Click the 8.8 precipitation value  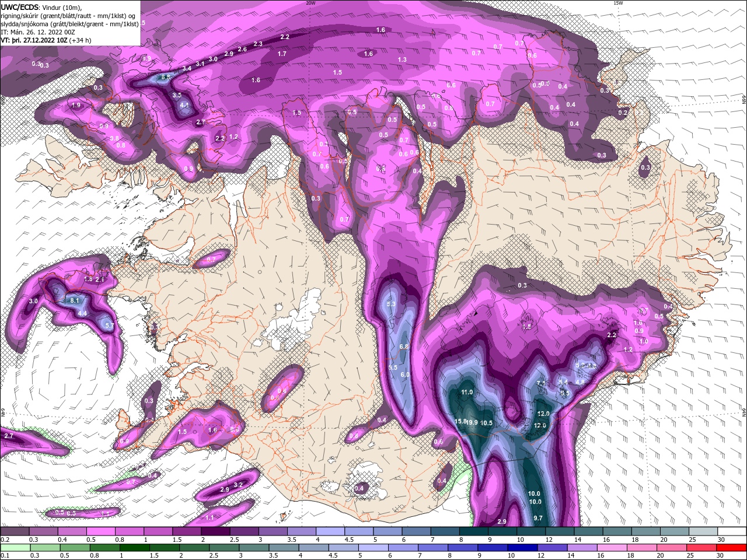click(165, 76)
